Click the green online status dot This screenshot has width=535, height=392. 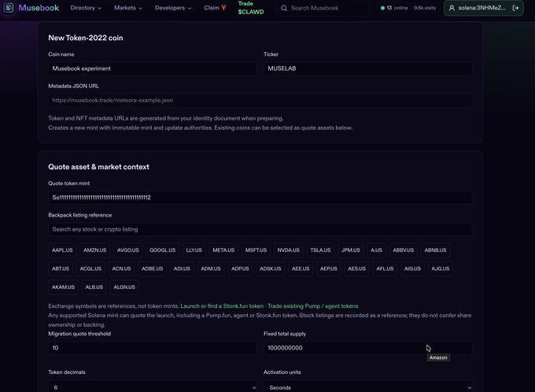(382, 8)
